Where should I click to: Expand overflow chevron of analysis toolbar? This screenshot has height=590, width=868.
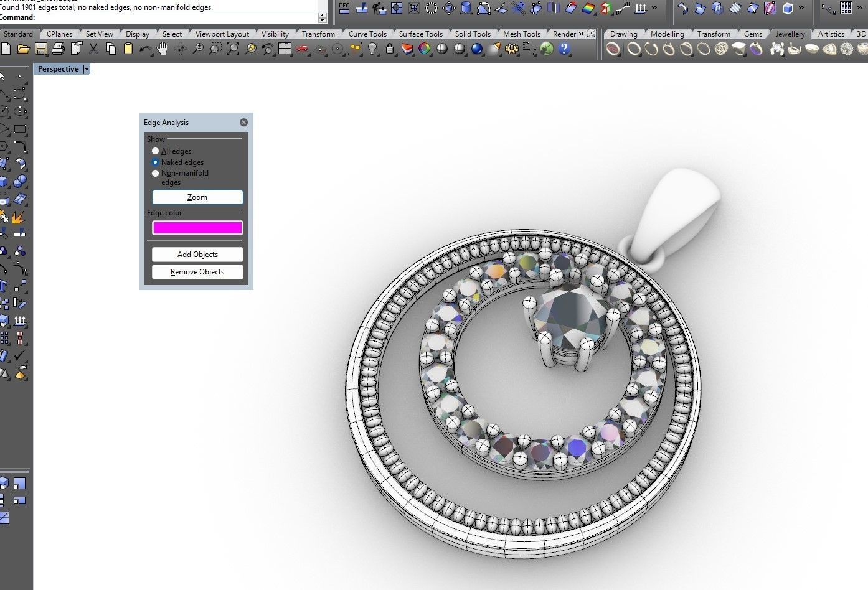[x=654, y=8]
